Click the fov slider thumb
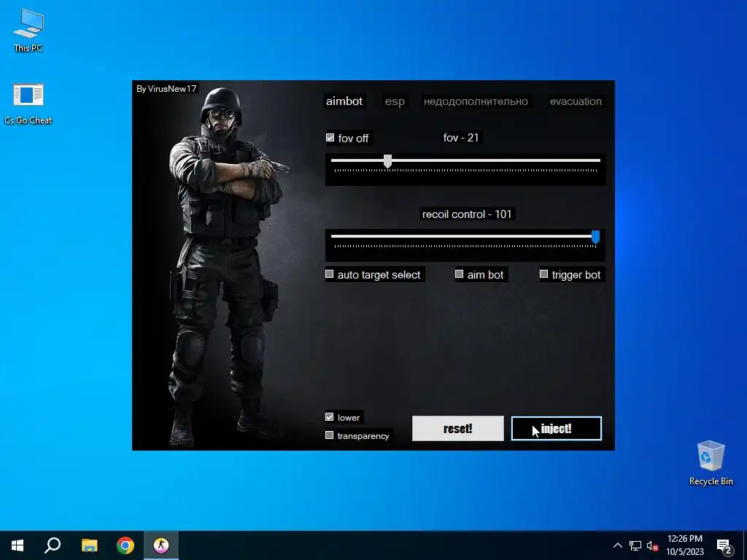Image resolution: width=747 pixels, height=560 pixels. (388, 161)
